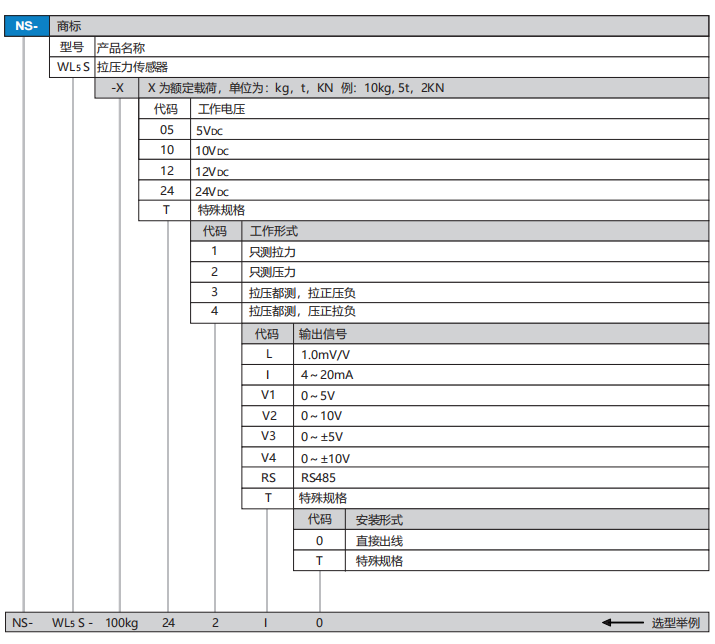The image size is (715, 644).
Task: Select voltage code 10
Action: click(167, 150)
